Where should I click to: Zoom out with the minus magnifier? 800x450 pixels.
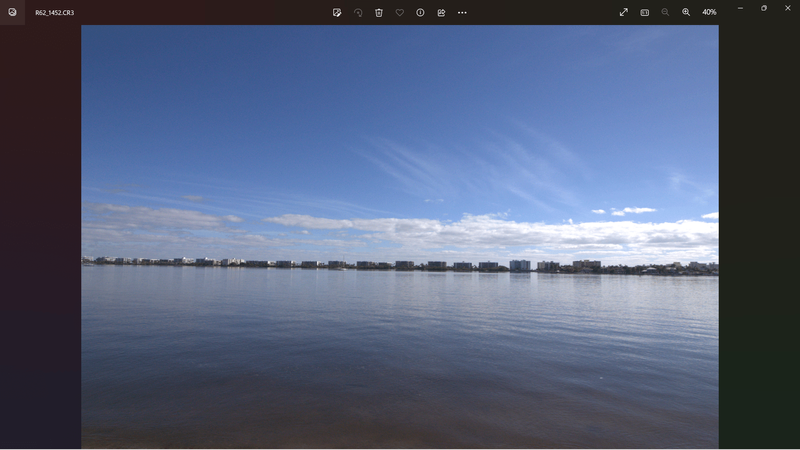[x=665, y=12]
